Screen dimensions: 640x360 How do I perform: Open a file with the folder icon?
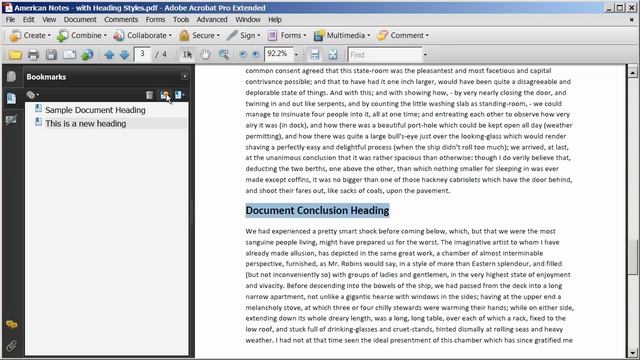tap(15, 55)
